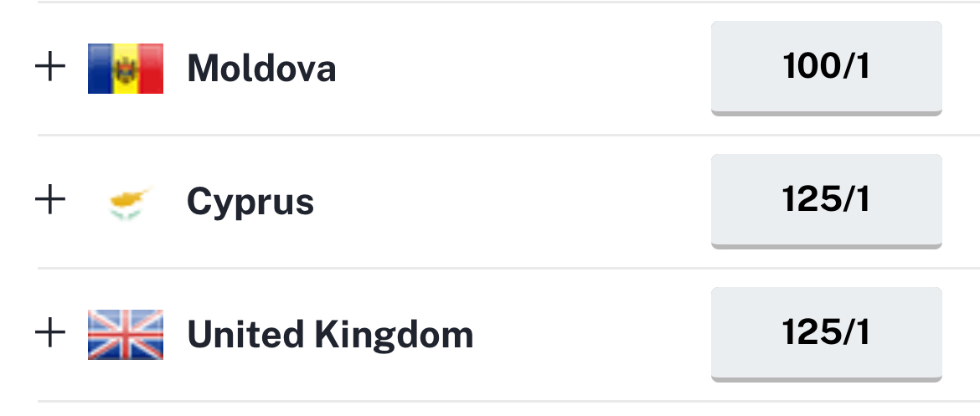The height and width of the screenshot is (416, 980).
Task: Open the Cyprus country name link
Action: pyautogui.click(x=250, y=203)
